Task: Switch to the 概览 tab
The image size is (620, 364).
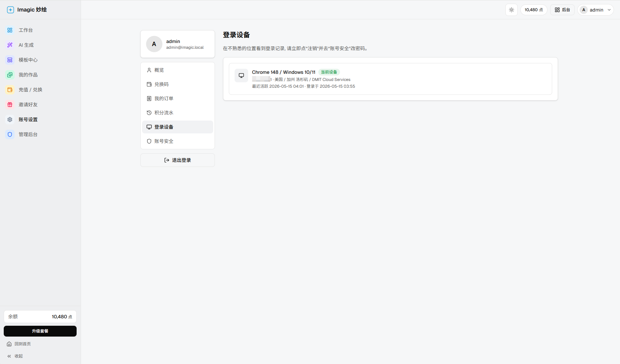Action: click(178, 70)
